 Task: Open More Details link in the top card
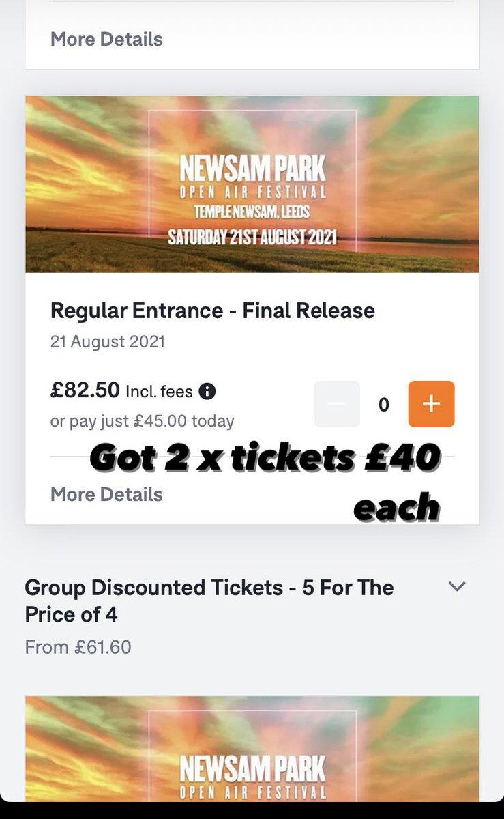(x=106, y=39)
